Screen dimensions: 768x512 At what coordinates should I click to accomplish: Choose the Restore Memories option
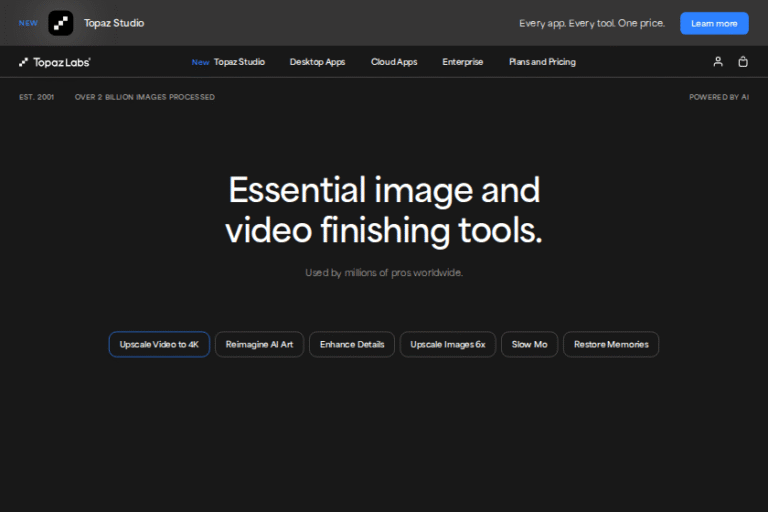611,344
